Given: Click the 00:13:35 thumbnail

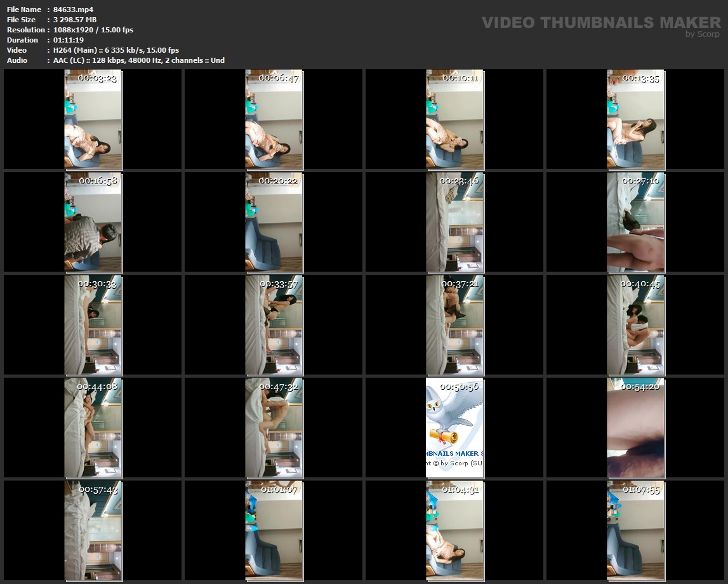Looking at the screenshot, I should [x=636, y=119].
